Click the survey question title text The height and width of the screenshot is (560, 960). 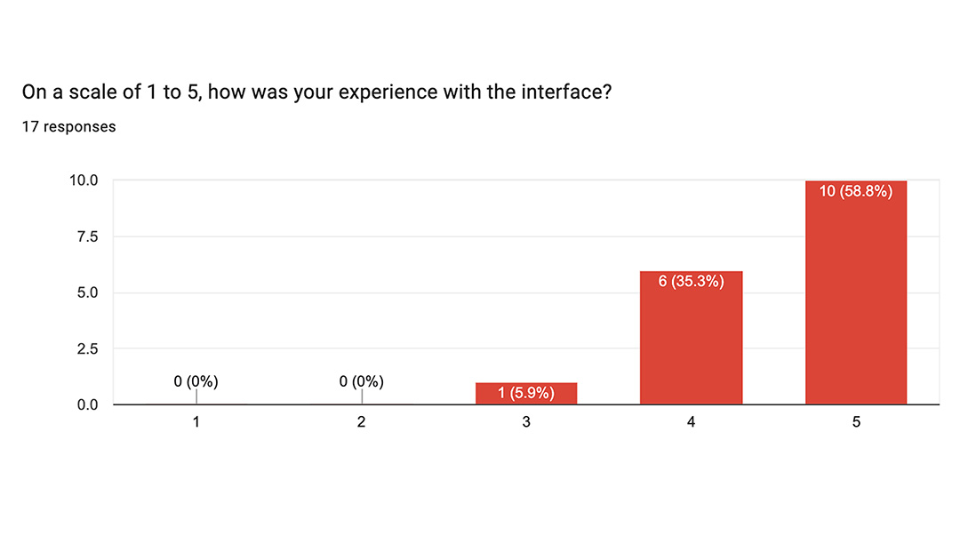316,92
